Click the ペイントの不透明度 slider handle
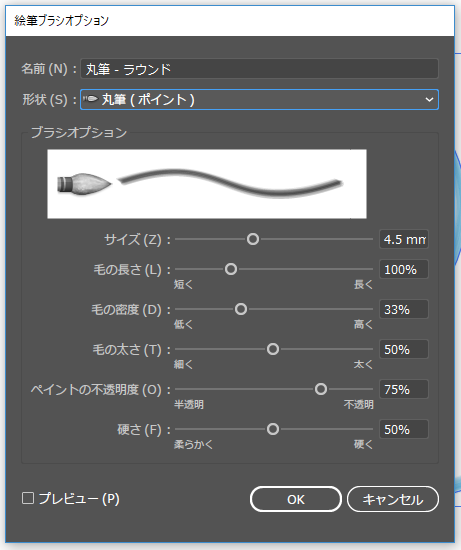This screenshot has width=461, height=550. coord(321,389)
